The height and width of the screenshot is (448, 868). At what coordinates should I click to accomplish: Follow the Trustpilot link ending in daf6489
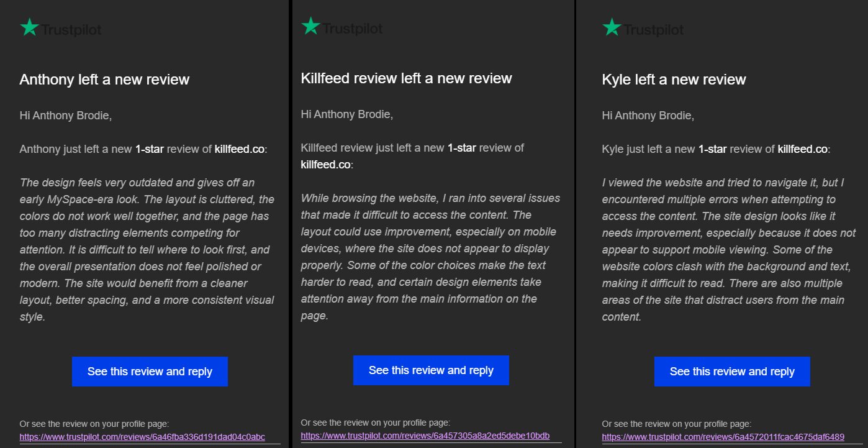click(723, 437)
